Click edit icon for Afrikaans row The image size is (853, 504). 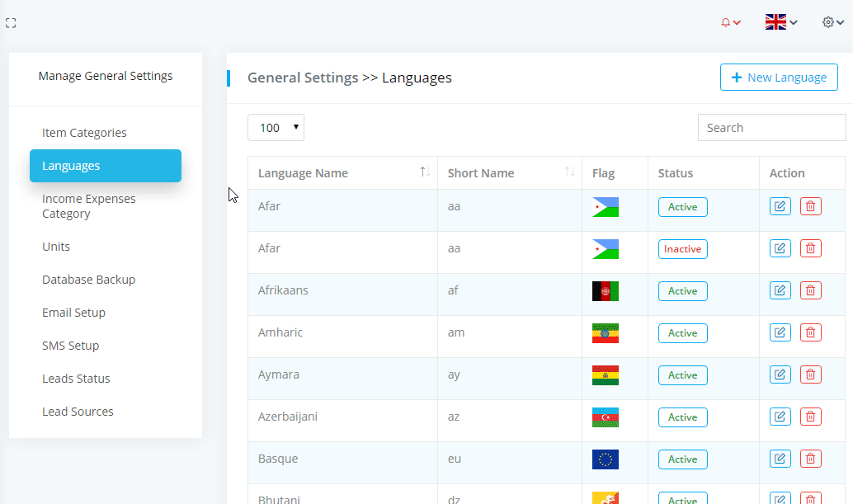780,290
